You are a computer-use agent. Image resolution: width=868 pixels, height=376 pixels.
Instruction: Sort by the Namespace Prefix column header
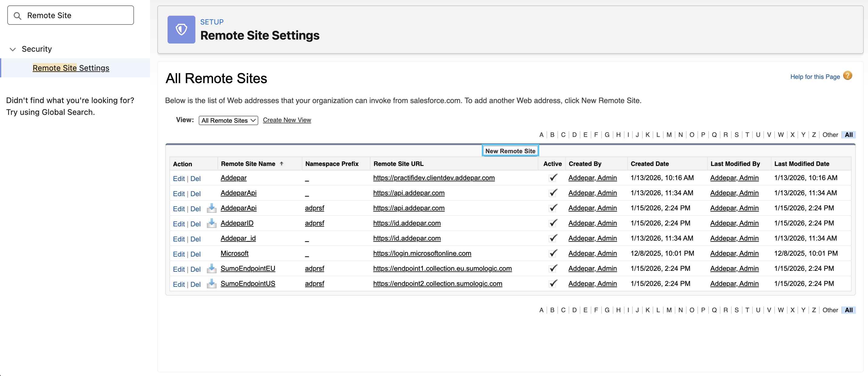coord(331,164)
